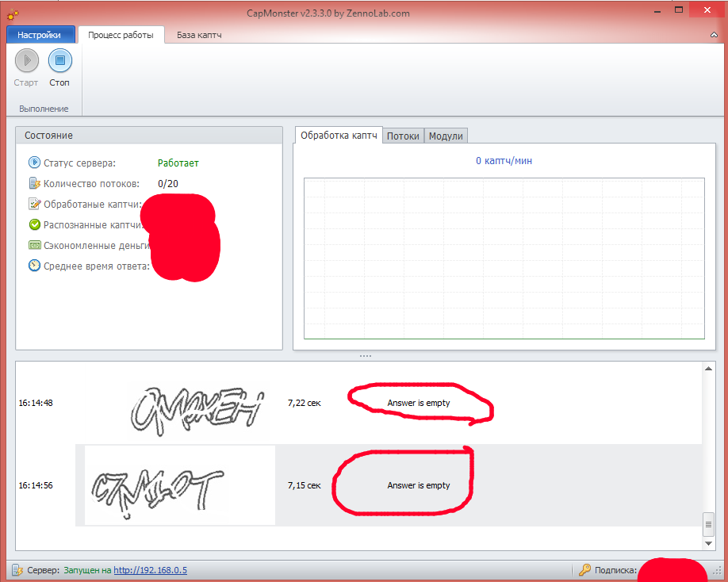Click the server icon in status bar
The height and width of the screenshot is (582, 728).
[x=17, y=570]
